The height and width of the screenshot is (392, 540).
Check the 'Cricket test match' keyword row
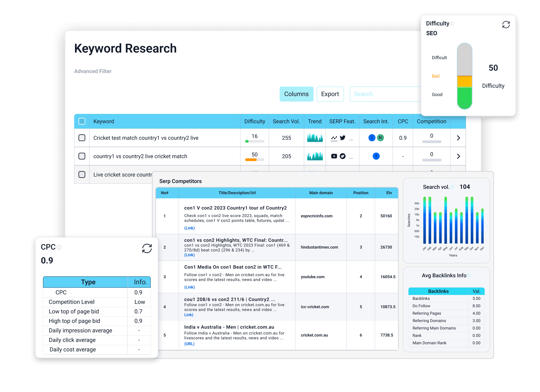82,138
